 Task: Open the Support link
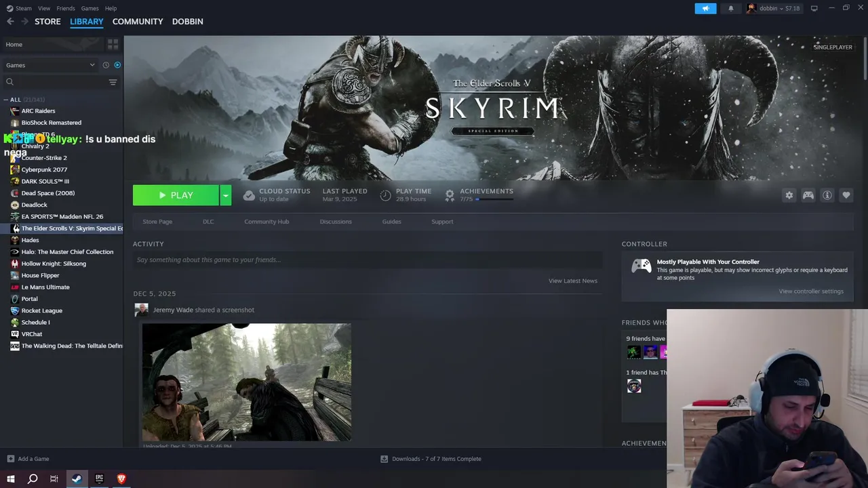point(442,222)
